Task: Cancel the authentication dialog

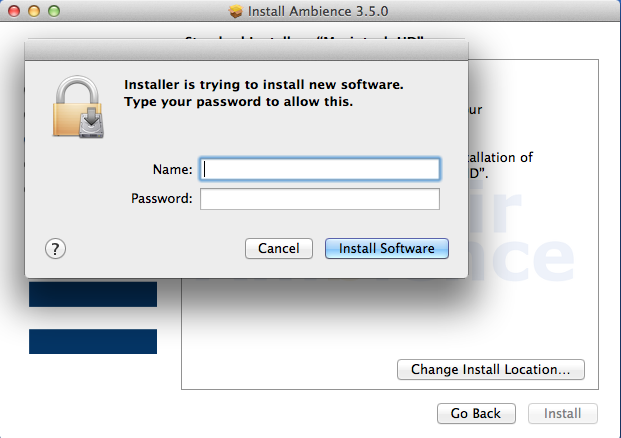Action: coord(279,249)
